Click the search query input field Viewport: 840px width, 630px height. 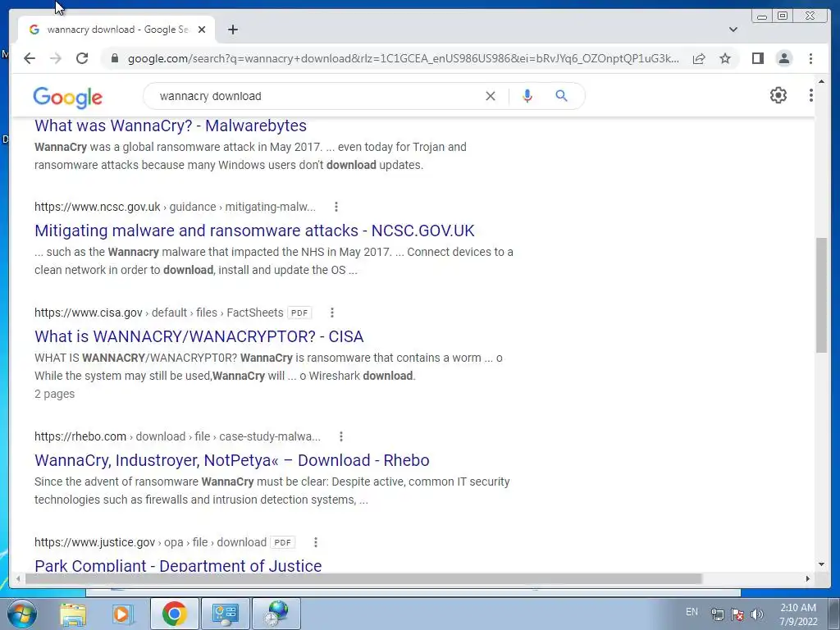[x=316, y=96]
